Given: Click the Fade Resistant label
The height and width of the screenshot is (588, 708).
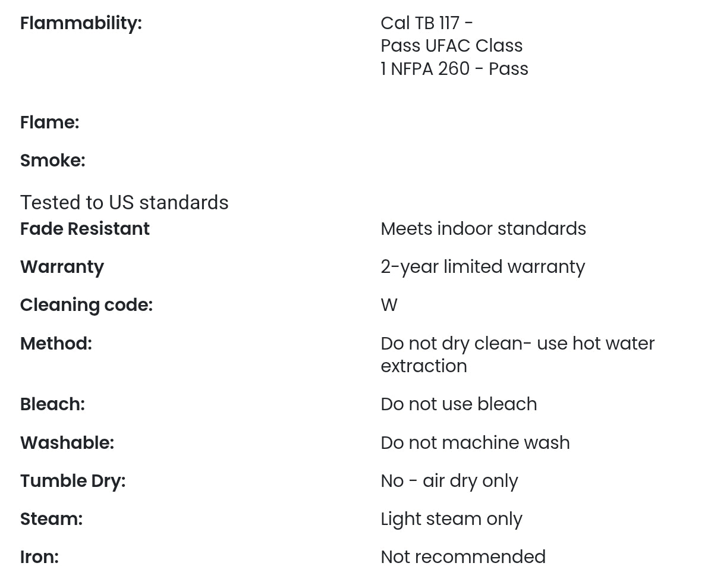Looking at the screenshot, I should pyautogui.click(x=85, y=229).
